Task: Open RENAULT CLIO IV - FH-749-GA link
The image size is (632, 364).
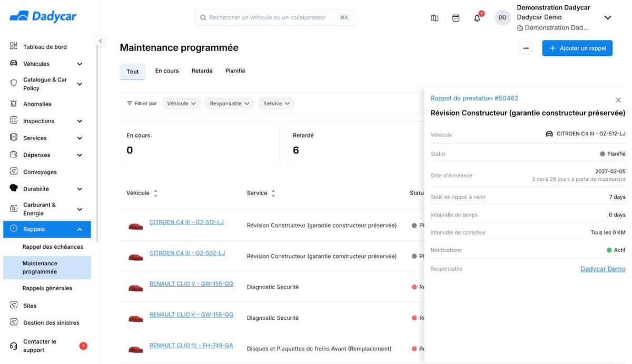Action: point(191,346)
